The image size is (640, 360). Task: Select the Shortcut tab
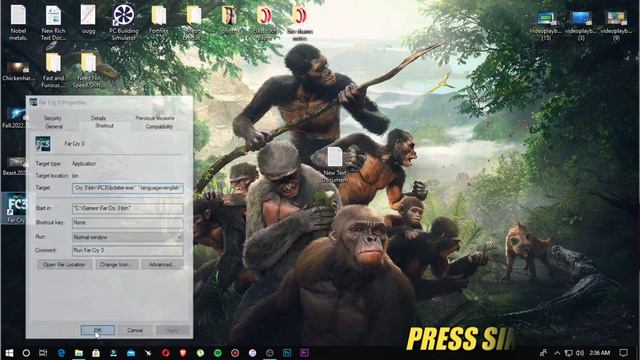[x=104, y=126]
